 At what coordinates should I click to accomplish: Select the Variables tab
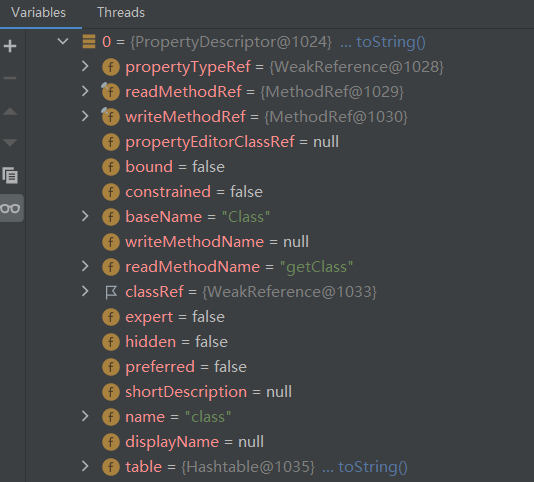pyautogui.click(x=38, y=13)
